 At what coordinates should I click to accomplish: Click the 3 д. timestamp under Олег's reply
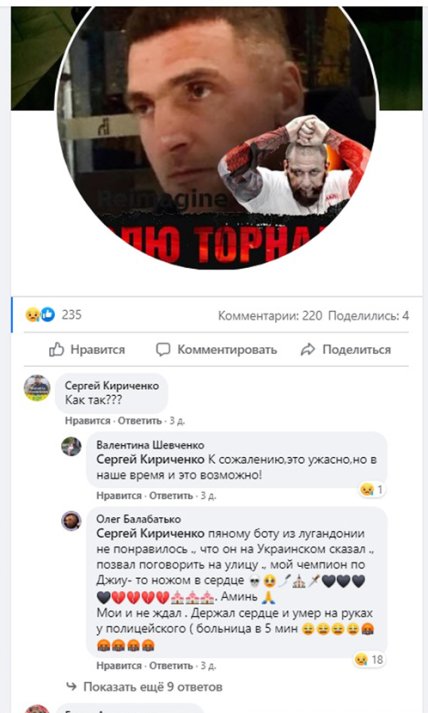point(208,666)
